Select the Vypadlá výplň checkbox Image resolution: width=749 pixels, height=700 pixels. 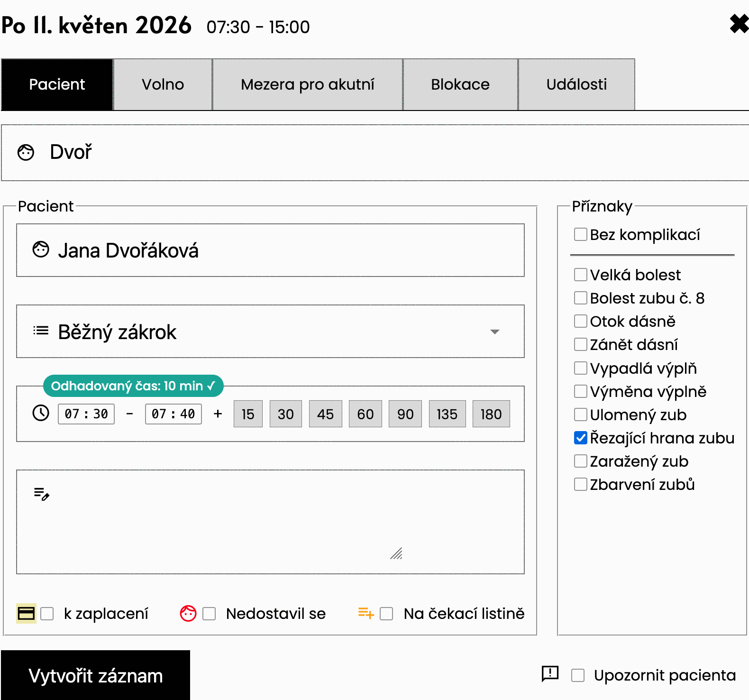(580, 368)
